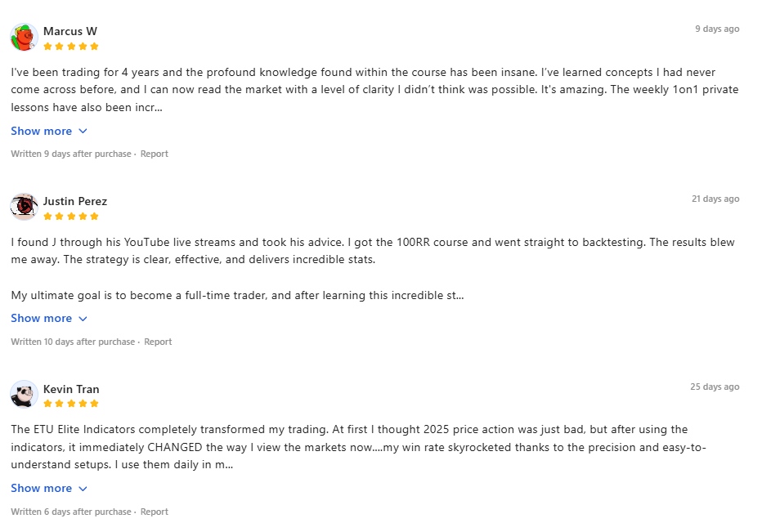The width and height of the screenshot is (771, 532).
Task: Click Justin Perez's five-star rating
Action: click(71, 217)
